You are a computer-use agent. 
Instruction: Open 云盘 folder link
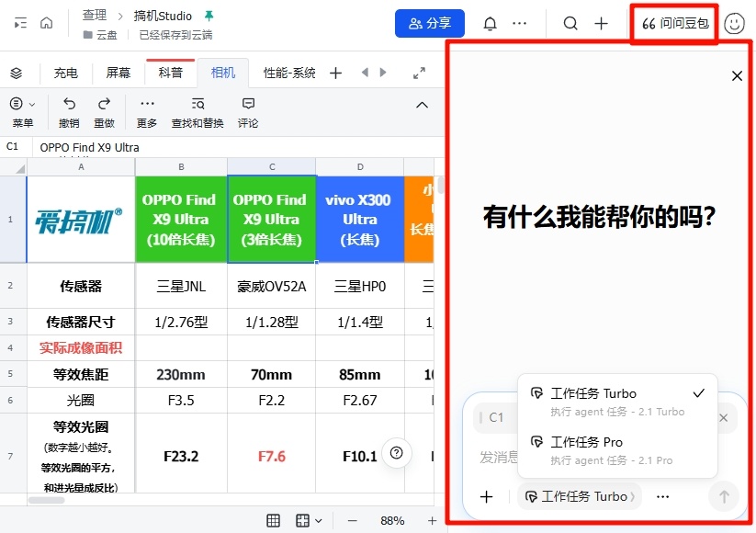[x=100, y=35]
